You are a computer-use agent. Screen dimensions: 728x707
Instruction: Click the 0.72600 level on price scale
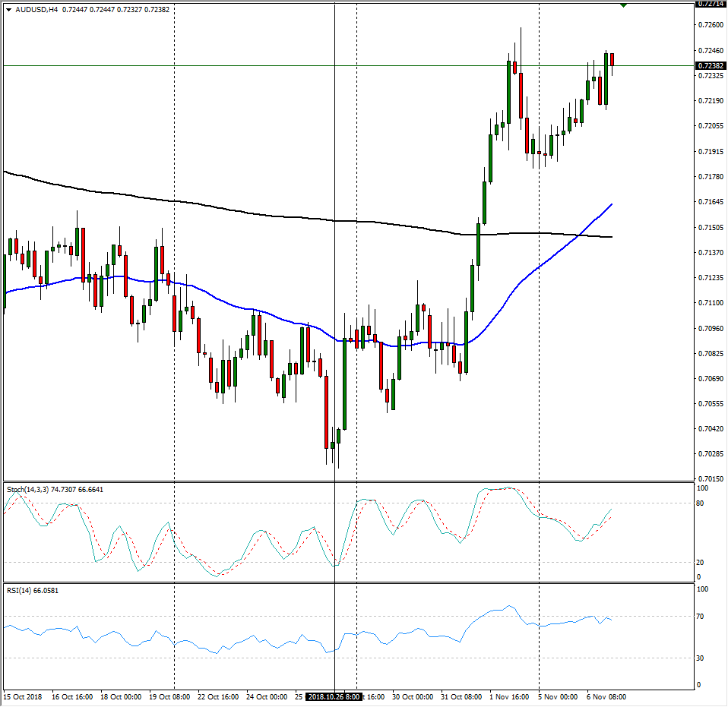coord(711,25)
